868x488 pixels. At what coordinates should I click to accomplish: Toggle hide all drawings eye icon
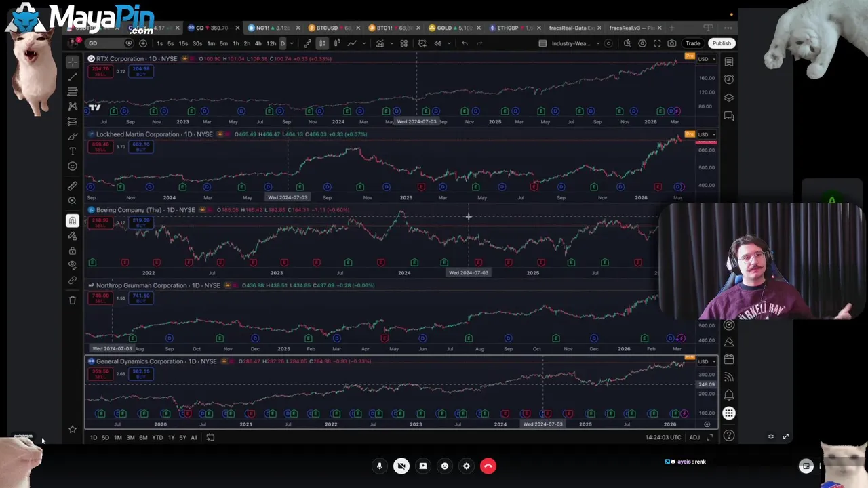click(x=73, y=265)
